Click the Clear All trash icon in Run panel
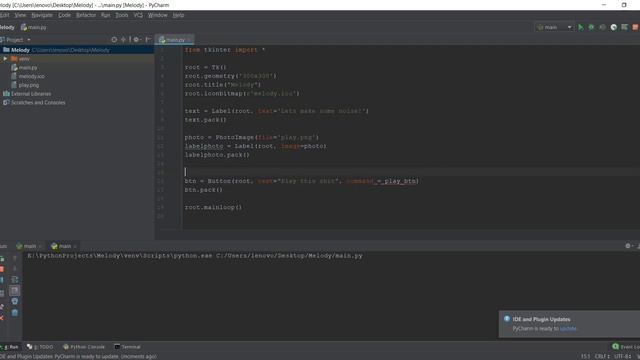Screen dimensions: 640x360 pyautogui.click(x=15, y=313)
